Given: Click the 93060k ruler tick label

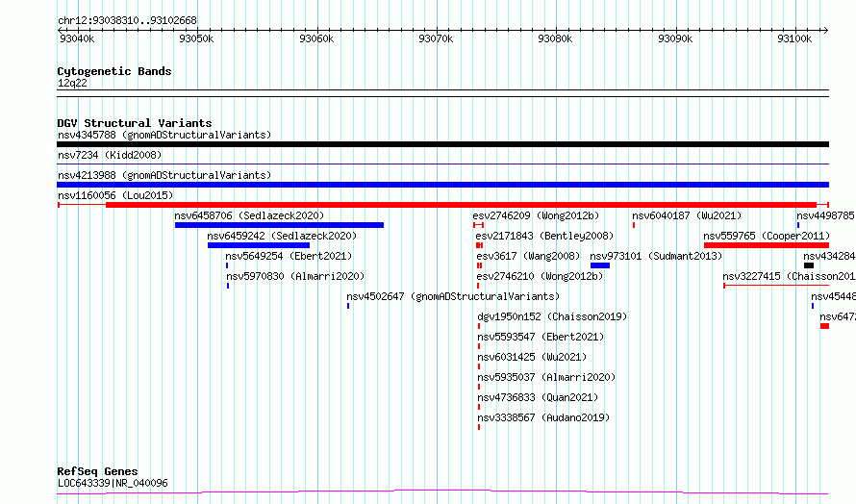Looking at the screenshot, I should click(x=316, y=38).
